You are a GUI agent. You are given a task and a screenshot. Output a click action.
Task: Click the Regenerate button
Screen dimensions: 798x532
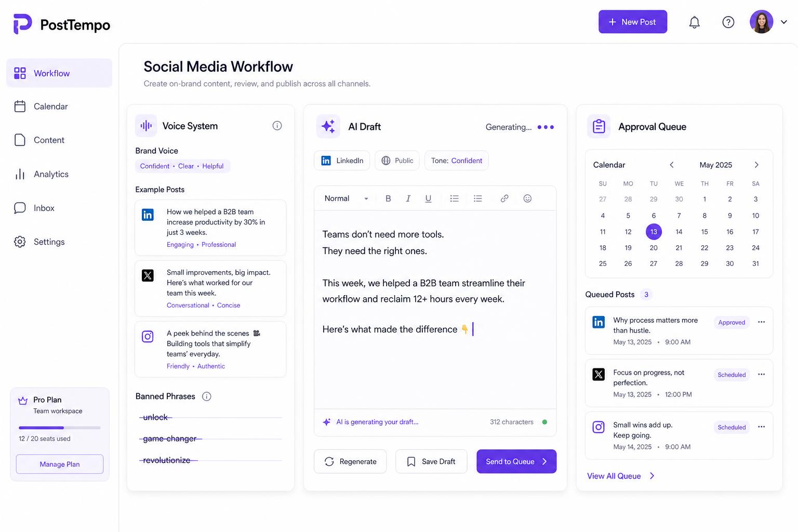click(350, 461)
